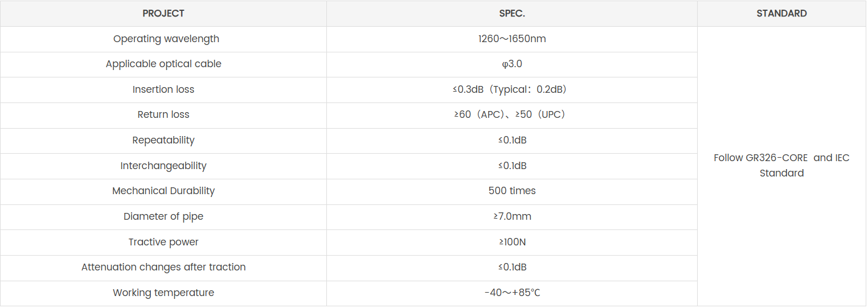Click the 1260~1650nm wavelength value

[x=511, y=39]
